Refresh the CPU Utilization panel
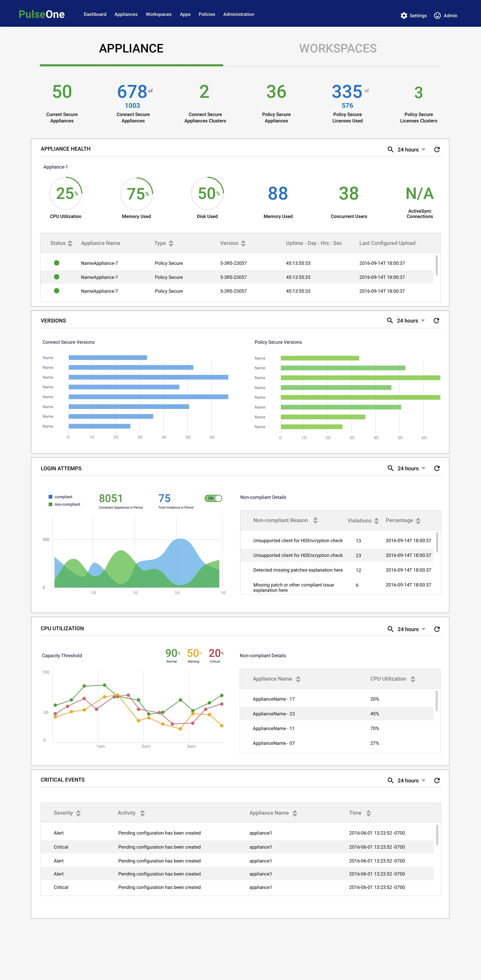Screen dimensions: 481x980 [x=437, y=629]
